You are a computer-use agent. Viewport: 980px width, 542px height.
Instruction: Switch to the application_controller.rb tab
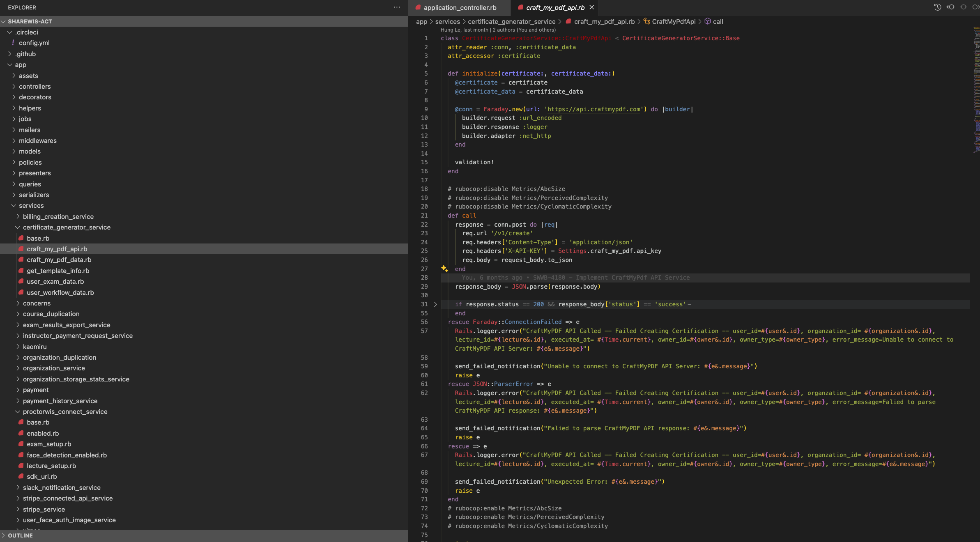pyautogui.click(x=459, y=7)
